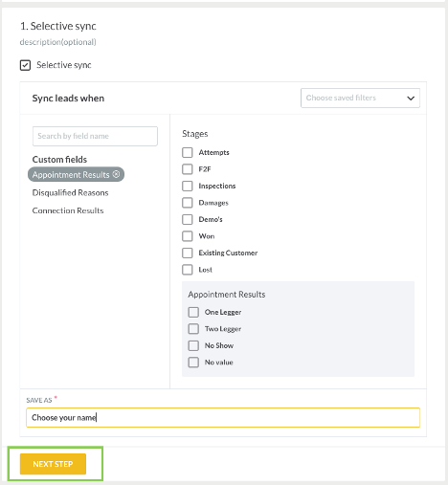
Task: Uncheck the Selective sync checkbox
Action: coord(25,65)
